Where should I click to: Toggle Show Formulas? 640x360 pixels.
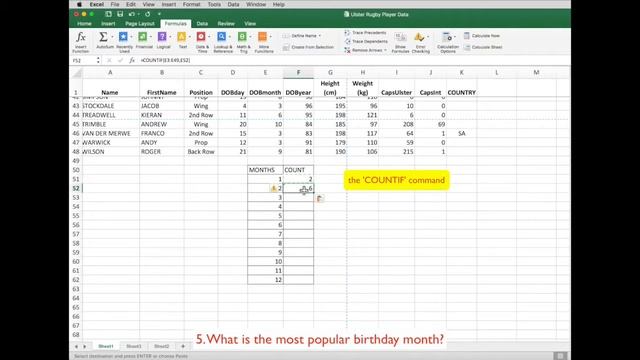400,42
